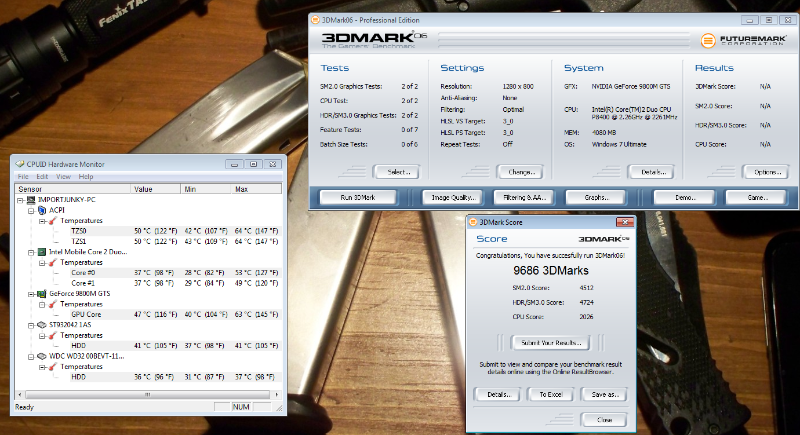Click the Run 3DMark button
The width and height of the screenshot is (800, 435).
pos(358,197)
